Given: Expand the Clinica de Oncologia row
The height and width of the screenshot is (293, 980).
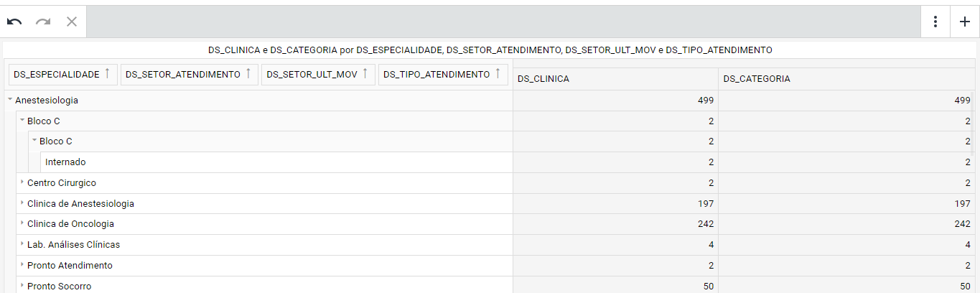Looking at the screenshot, I should coord(22,224).
